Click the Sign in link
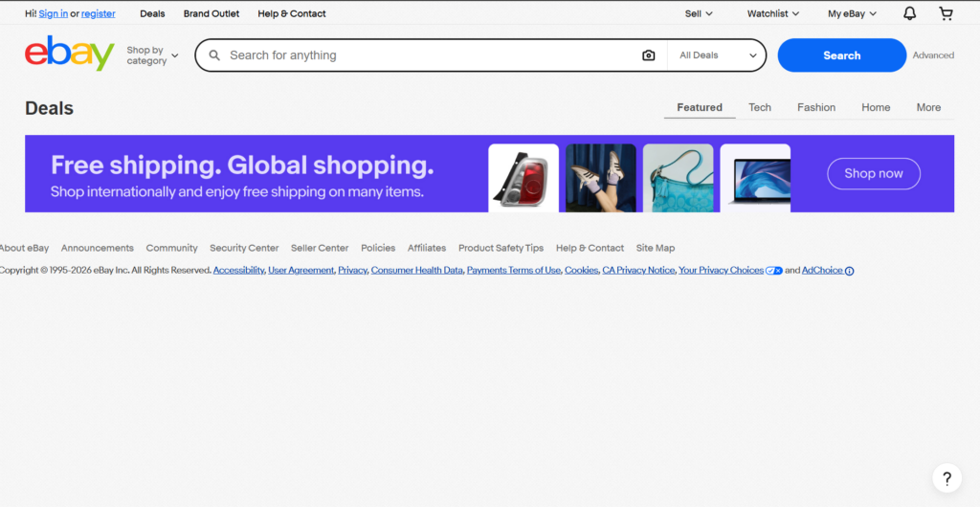The height and width of the screenshot is (507, 980). tap(54, 13)
